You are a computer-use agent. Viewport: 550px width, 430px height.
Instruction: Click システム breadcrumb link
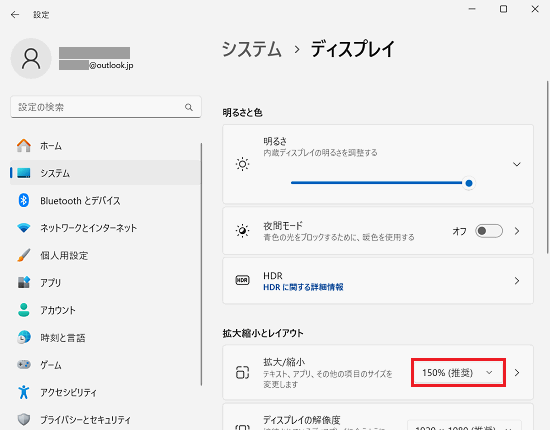(252, 49)
